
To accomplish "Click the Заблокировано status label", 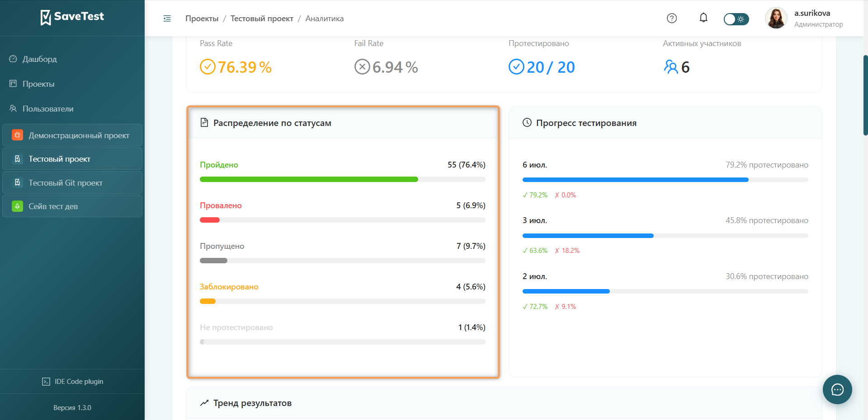I will coord(229,287).
